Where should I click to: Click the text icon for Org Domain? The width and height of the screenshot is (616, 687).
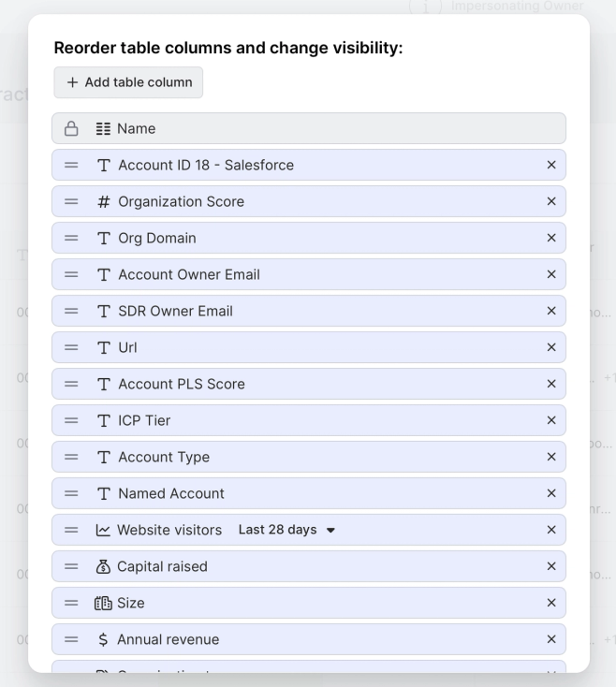tap(103, 239)
